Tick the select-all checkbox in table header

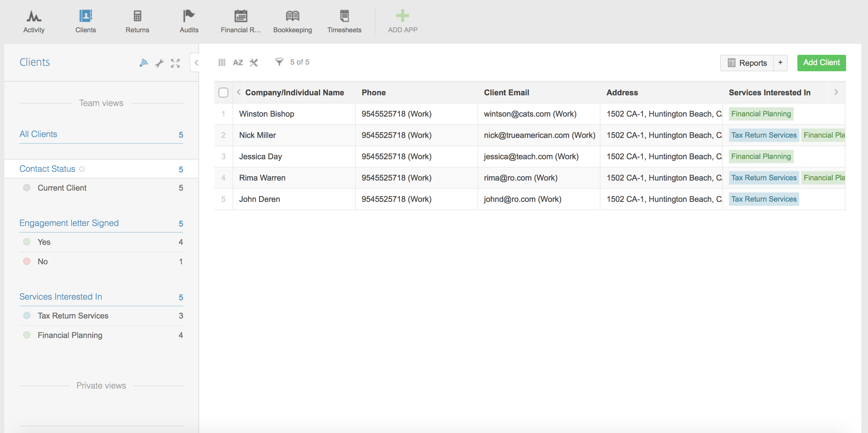pos(223,92)
